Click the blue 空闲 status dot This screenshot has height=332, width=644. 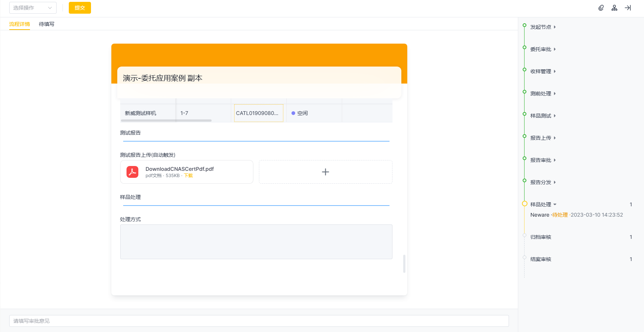pyautogui.click(x=293, y=113)
